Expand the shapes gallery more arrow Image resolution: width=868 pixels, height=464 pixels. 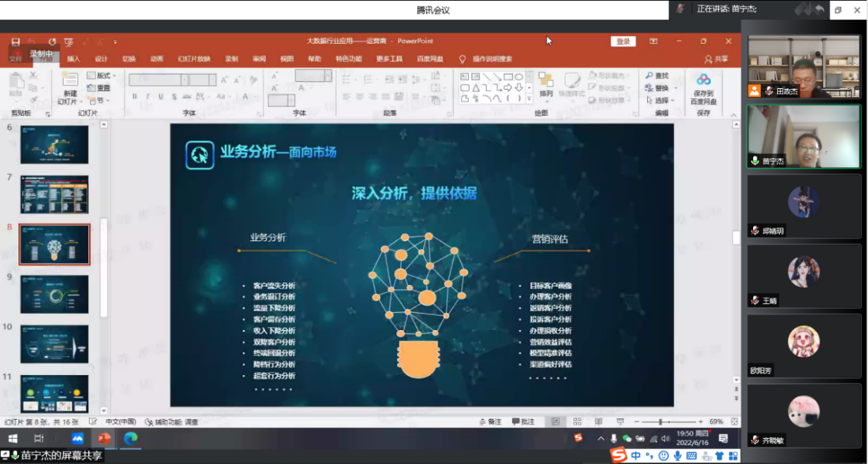(529, 99)
